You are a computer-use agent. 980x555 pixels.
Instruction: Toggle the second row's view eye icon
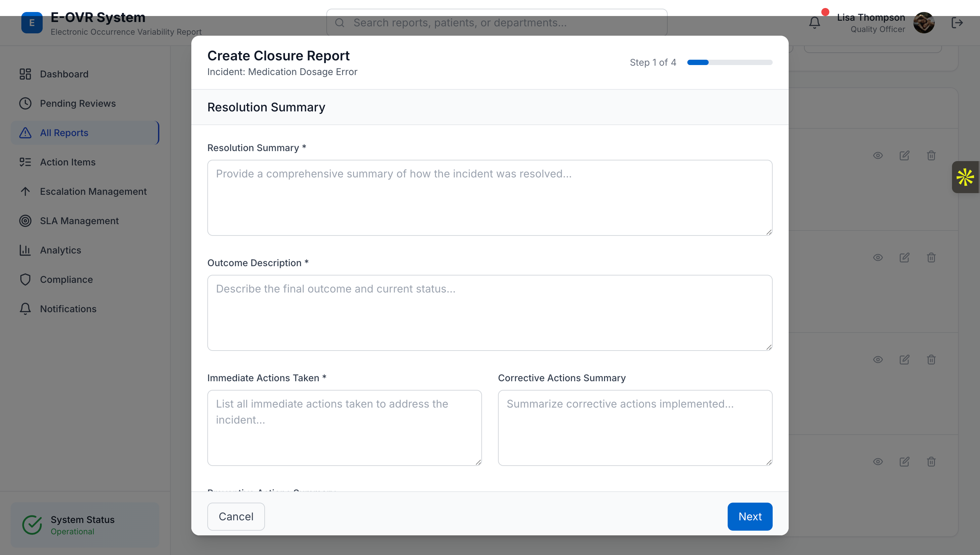pyautogui.click(x=878, y=258)
